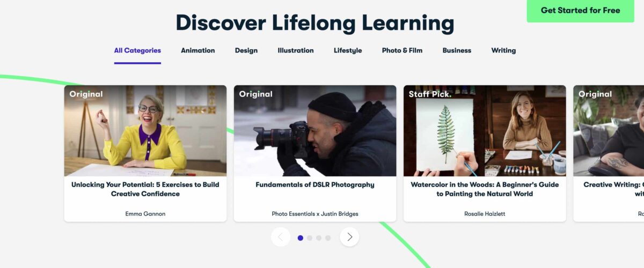Open the Photo & Film tab
Image resolution: width=644 pixels, height=268 pixels.
tap(402, 50)
